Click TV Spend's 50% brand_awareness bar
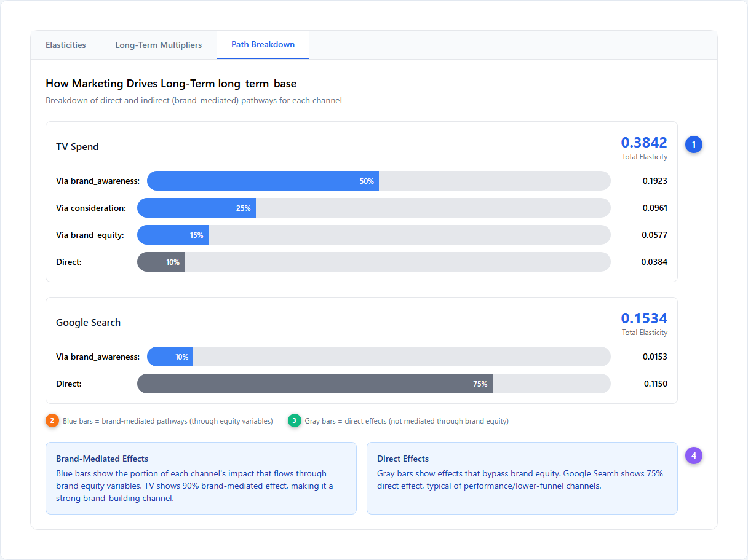Viewport: 748px width, 560px height. coord(263,181)
